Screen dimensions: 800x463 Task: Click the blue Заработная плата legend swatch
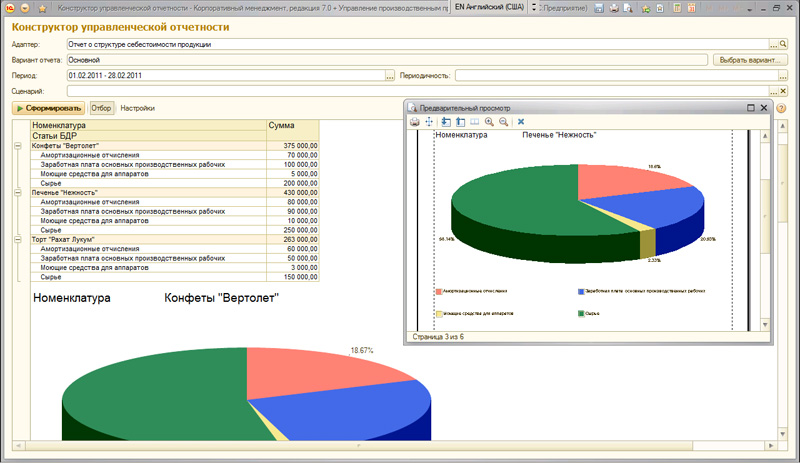click(x=581, y=291)
